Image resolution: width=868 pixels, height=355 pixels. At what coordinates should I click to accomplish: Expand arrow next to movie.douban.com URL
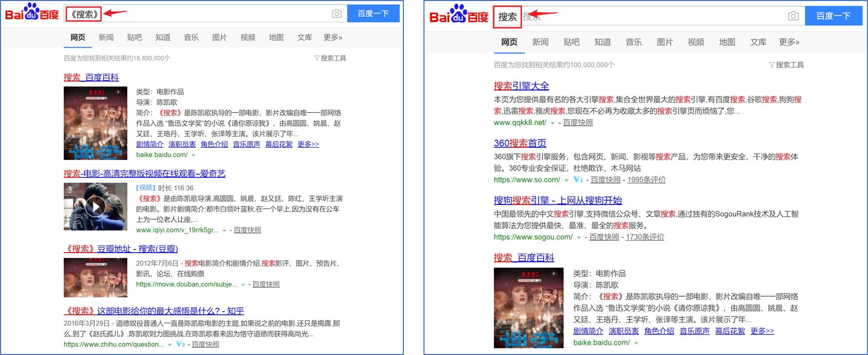[243, 285]
